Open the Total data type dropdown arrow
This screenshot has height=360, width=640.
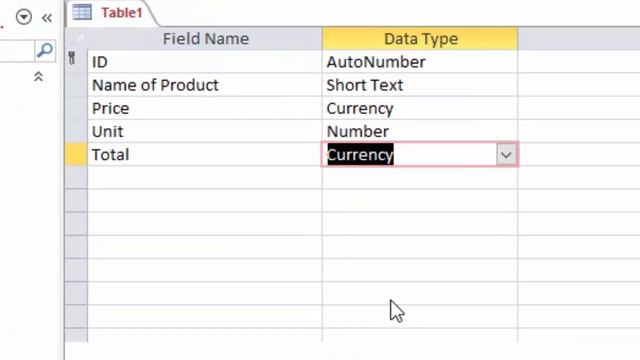506,155
